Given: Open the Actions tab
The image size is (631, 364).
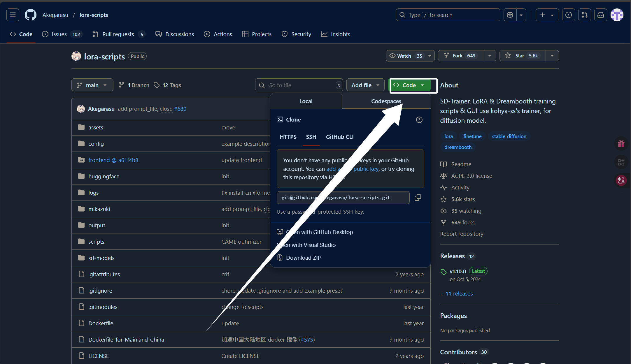Looking at the screenshot, I should click(218, 34).
